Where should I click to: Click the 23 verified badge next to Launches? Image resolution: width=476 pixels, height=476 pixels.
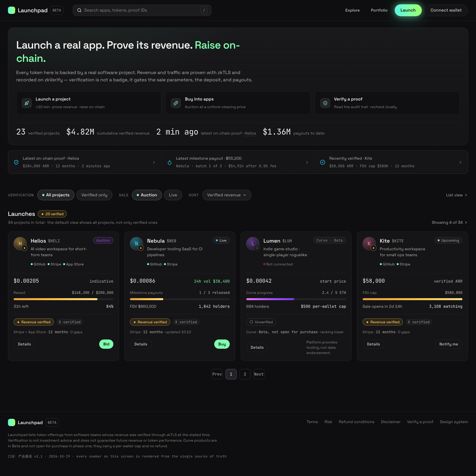click(x=52, y=214)
